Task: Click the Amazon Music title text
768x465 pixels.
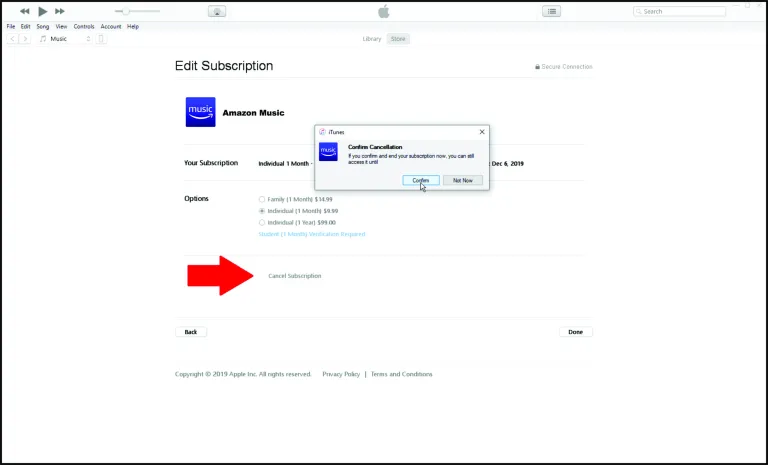Action: pos(253,113)
